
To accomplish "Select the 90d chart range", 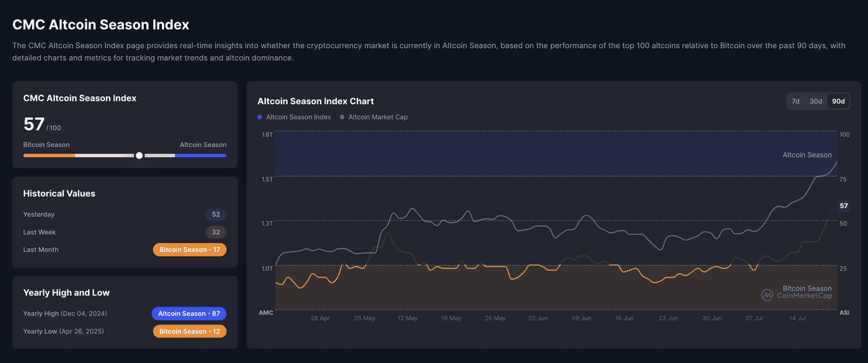I will pyautogui.click(x=838, y=102).
